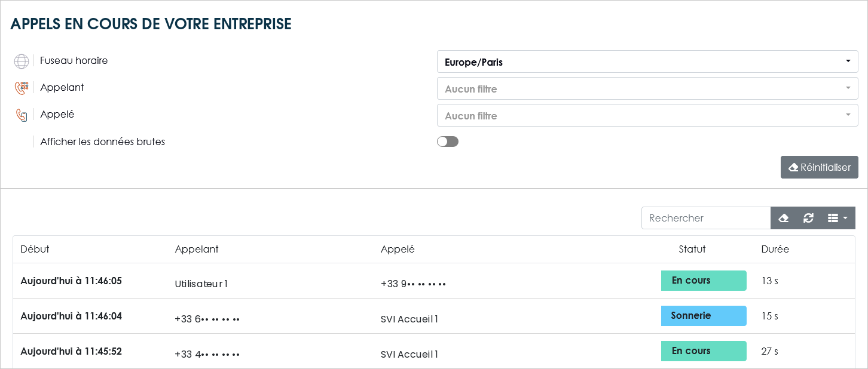The image size is (868, 369).
Task: Expand the Appelé filter dropdown
Action: coord(647,115)
